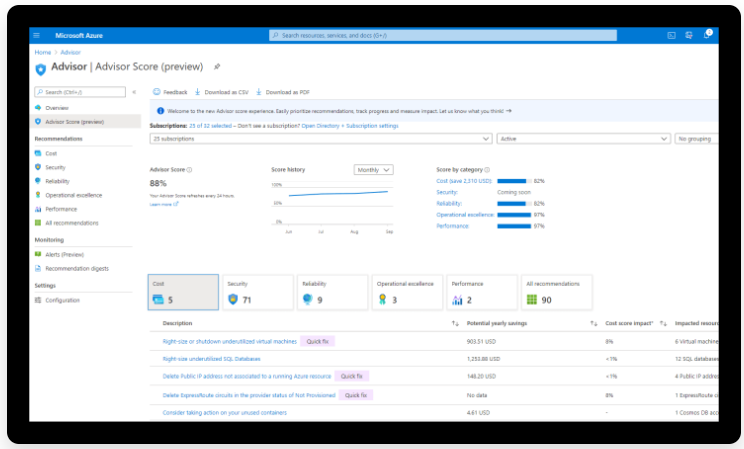This screenshot has height=449, width=744.
Task: Open Right-size underutilized SQL Databases link
Action: pyautogui.click(x=211, y=358)
